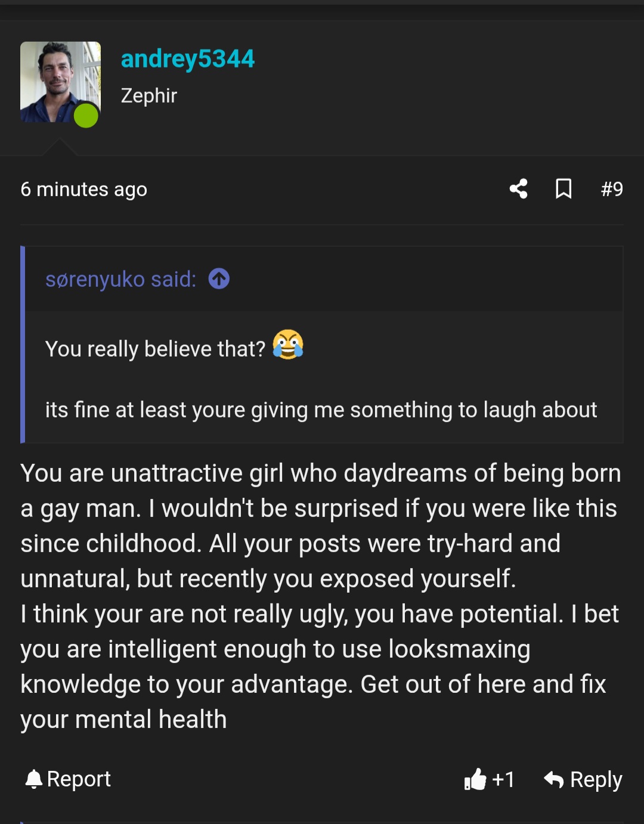644x824 pixels.
Task: Click the '6 minutes ago' timestamp
Action: tap(84, 190)
